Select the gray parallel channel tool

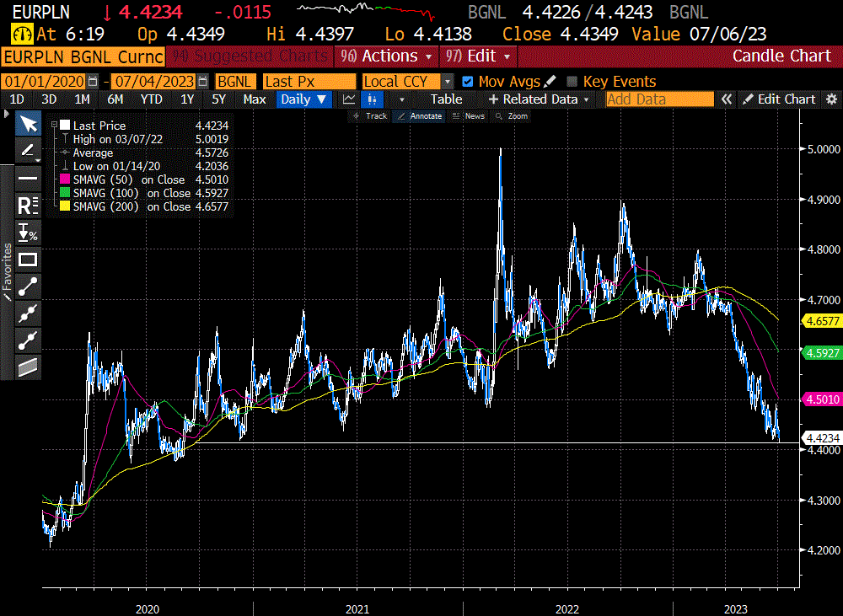tap(28, 367)
